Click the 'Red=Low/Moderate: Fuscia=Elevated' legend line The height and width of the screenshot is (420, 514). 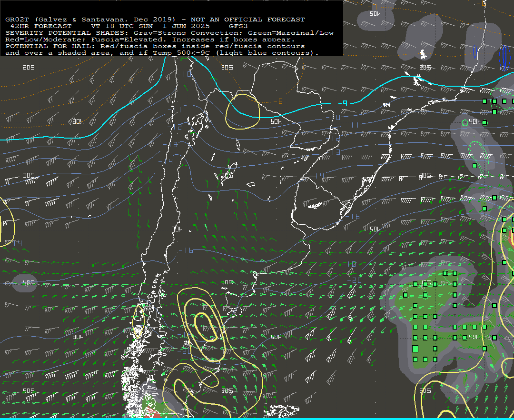pyautogui.click(x=150, y=40)
